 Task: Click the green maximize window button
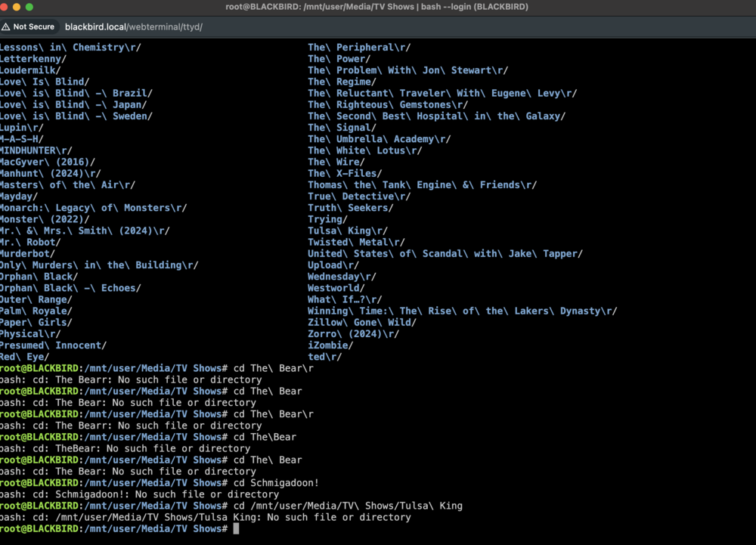pos(29,7)
